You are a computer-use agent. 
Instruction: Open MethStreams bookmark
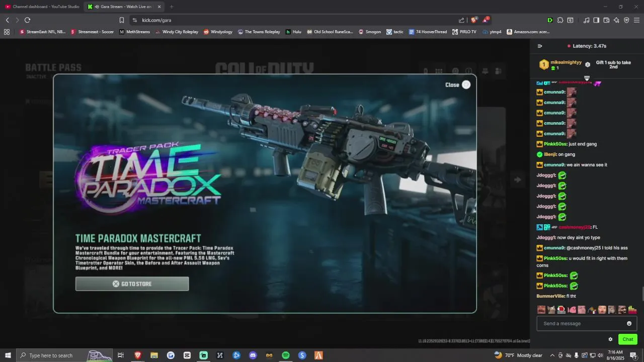(x=134, y=32)
